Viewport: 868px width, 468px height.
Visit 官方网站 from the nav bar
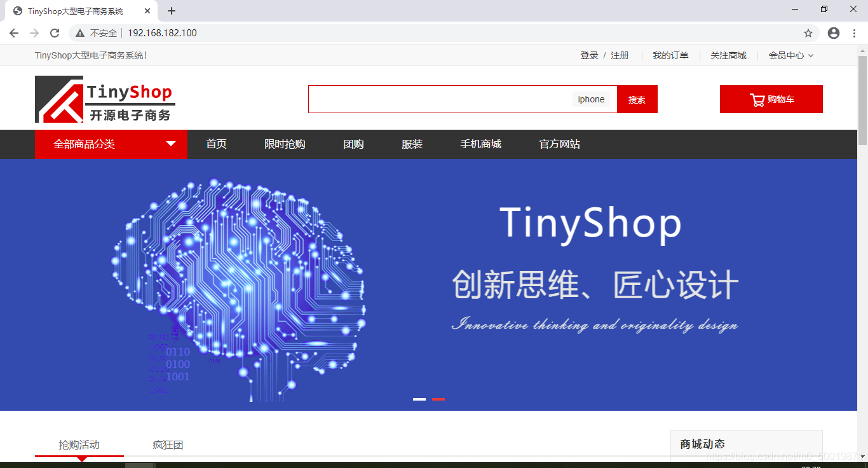click(x=559, y=144)
